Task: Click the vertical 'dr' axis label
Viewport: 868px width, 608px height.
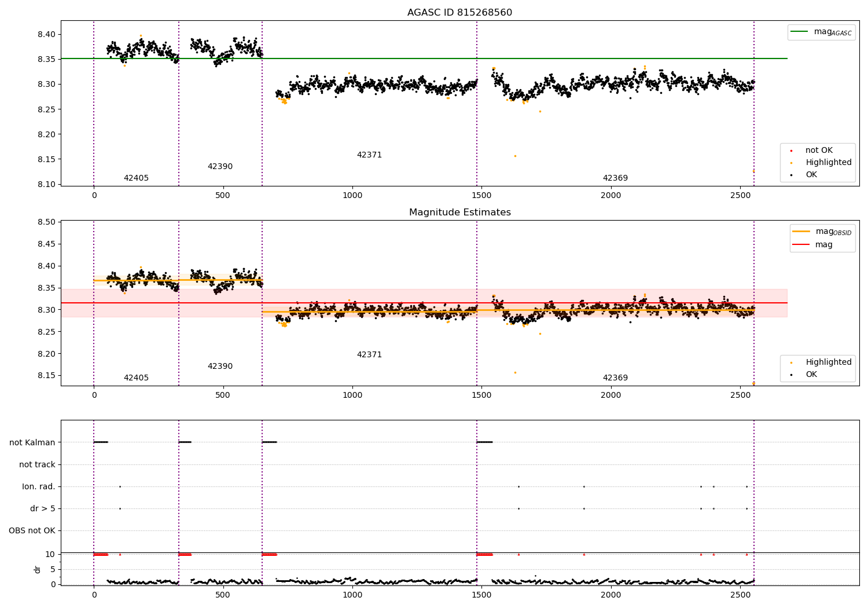Action: point(38,569)
